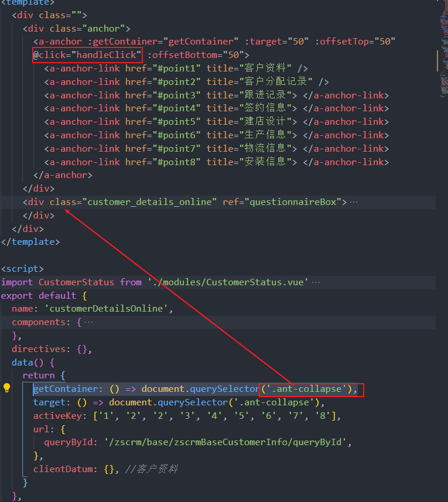Click href="#point3" in anchor link
The image size is (448, 502).
pyautogui.click(x=163, y=95)
